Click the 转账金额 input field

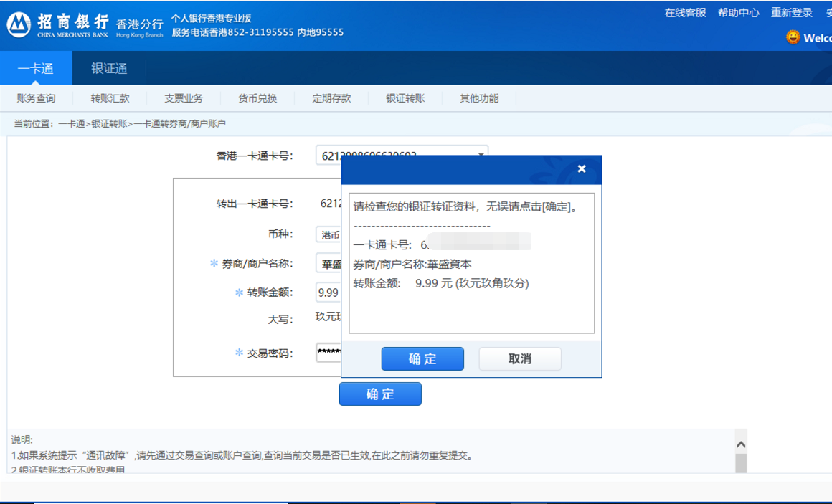[x=328, y=293]
